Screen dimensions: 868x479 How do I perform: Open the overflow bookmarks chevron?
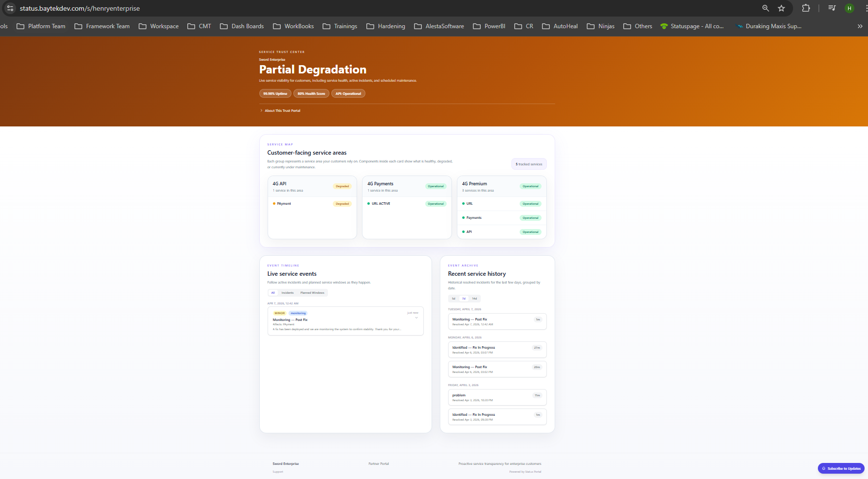pyautogui.click(x=860, y=26)
